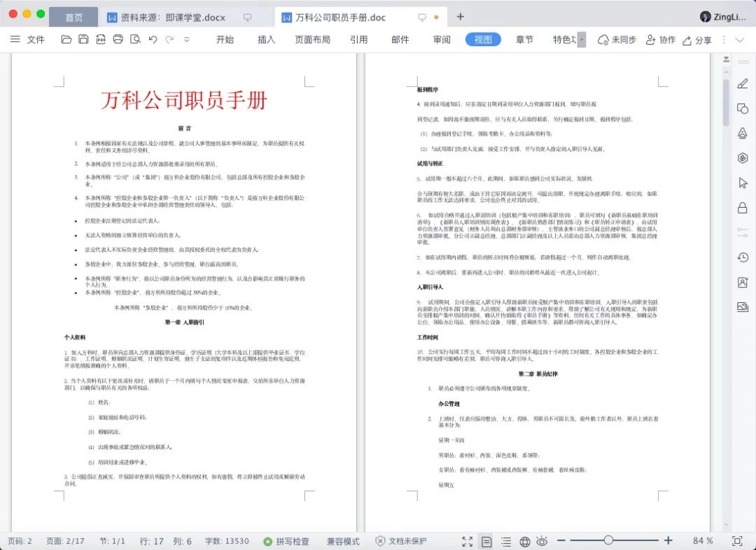Collapse the ribbon with the chevron
756x550 pixels.
pyautogui.click(x=740, y=39)
